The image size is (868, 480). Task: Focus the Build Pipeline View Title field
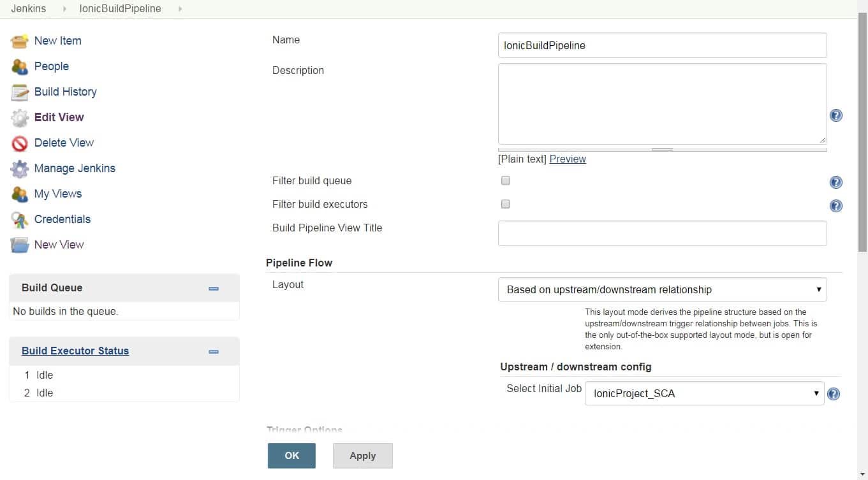coord(662,233)
